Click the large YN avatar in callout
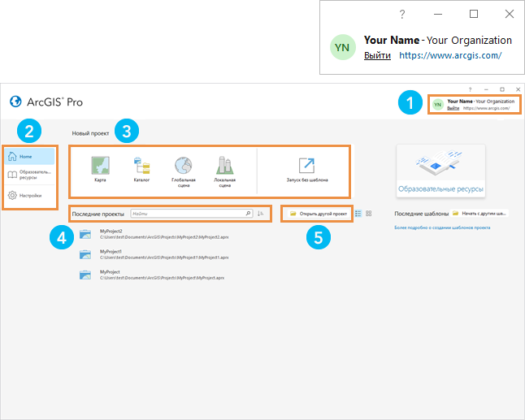This screenshot has width=525, height=420. click(342, 47)
